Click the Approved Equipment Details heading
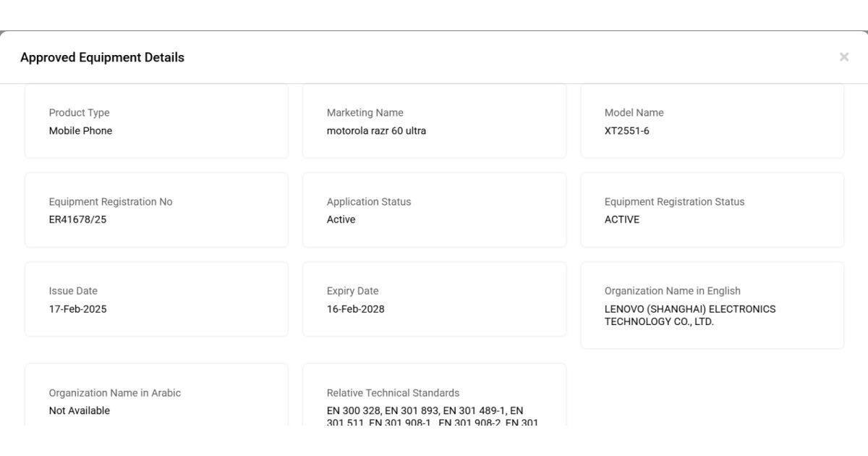The image size is (868, 456). [102, 57]
